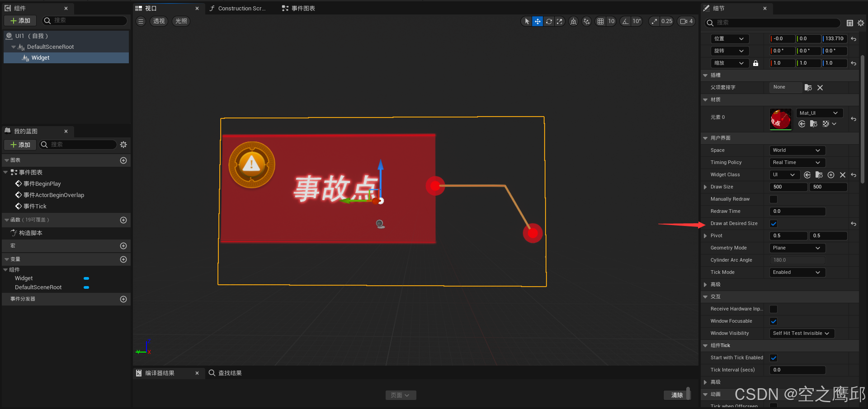This screenshot has width=868, height=409.
Task: Open the Construction Script tab
Action: 238,8
